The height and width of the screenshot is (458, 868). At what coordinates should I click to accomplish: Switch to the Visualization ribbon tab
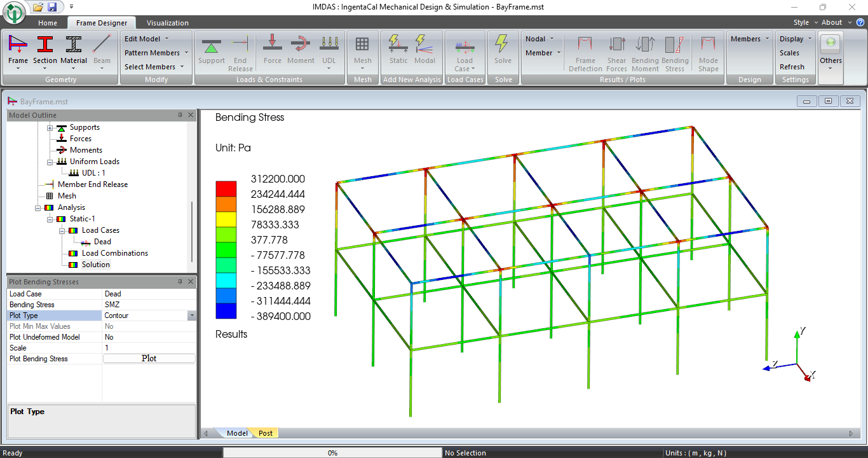coord(167,23)
